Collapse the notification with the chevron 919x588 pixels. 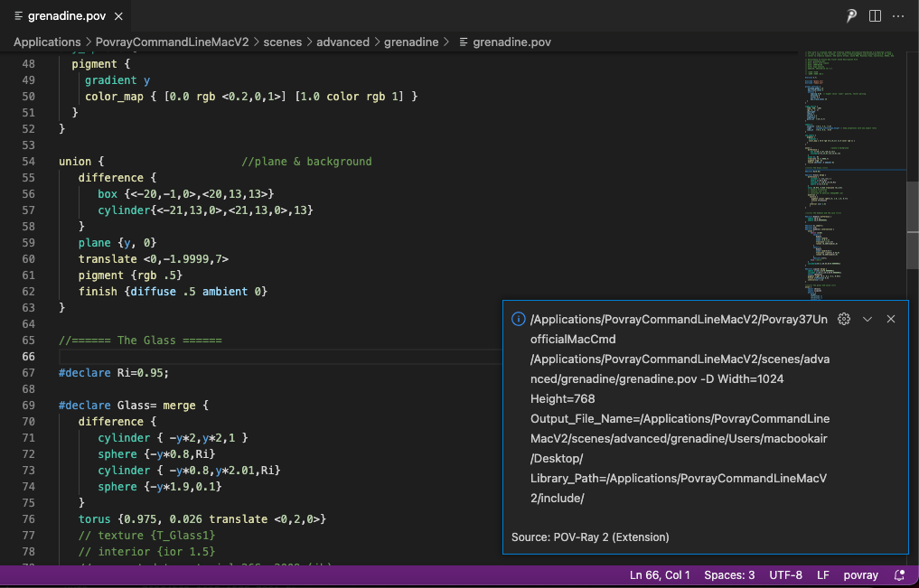867,319
